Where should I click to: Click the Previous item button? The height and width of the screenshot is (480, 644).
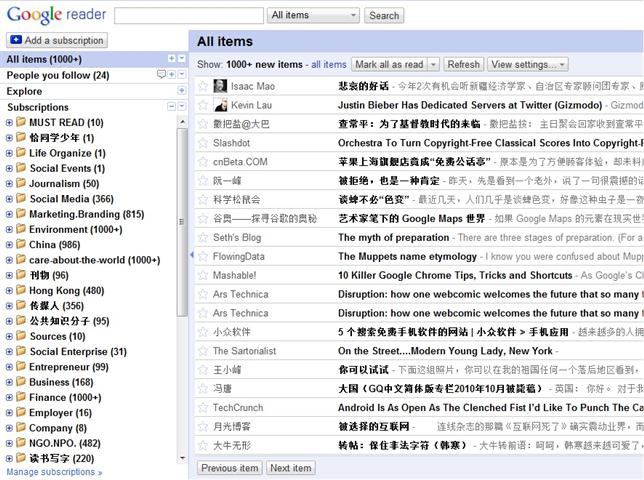pyautogui.click(x=230, y=468)
